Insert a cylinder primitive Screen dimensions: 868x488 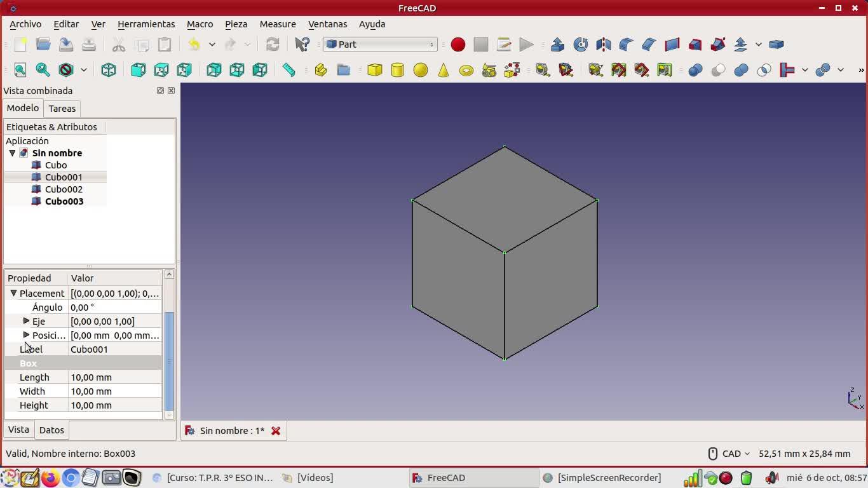[x=398, y=70]
